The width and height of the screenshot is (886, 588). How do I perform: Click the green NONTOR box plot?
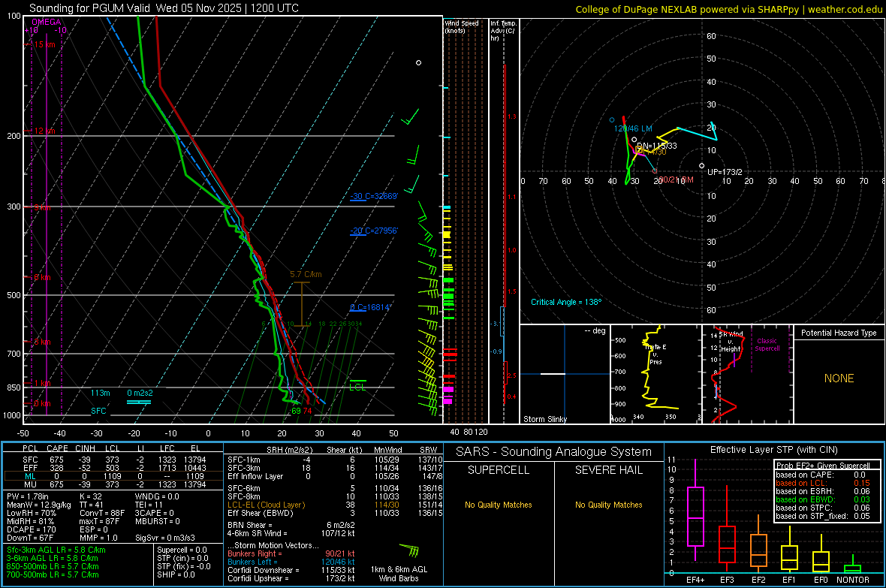(852, 565)
